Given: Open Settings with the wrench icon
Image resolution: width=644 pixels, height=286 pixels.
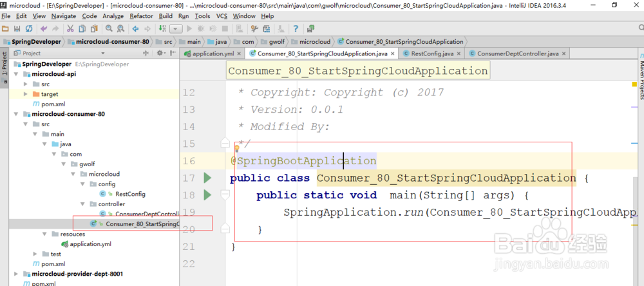Looking at the screenshot, I should (x=254, y=29).
